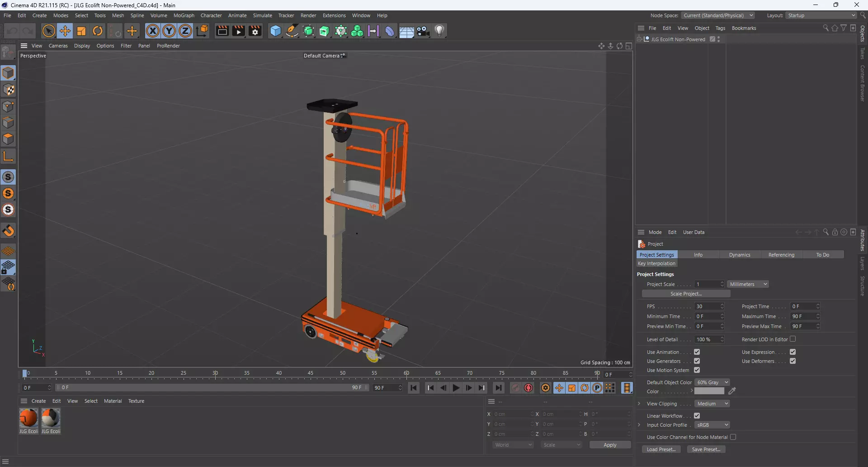This screenshot has width=868, height=467.
Task: Click the Save Preset button
Action: (x=706, y=449)
